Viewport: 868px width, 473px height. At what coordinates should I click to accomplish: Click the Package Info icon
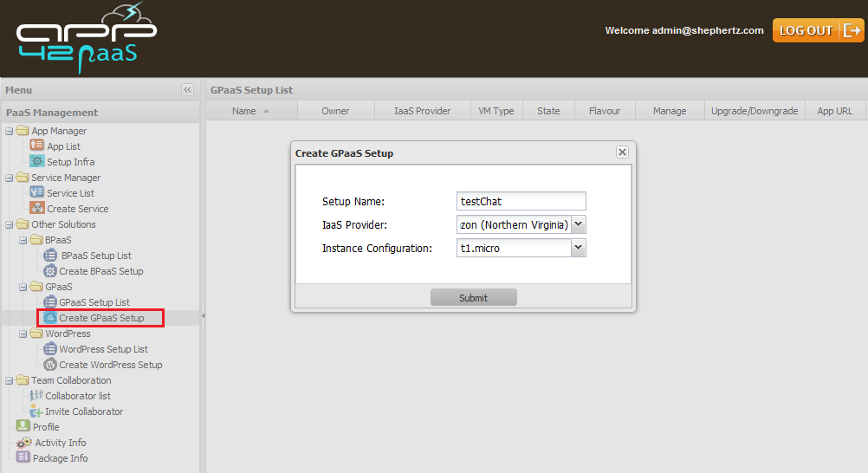point(23,458)
